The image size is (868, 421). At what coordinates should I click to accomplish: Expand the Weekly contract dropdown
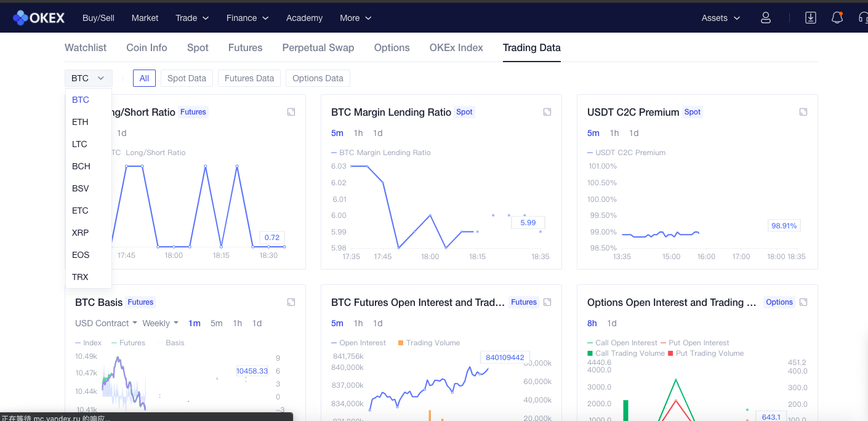pos(160,323)
